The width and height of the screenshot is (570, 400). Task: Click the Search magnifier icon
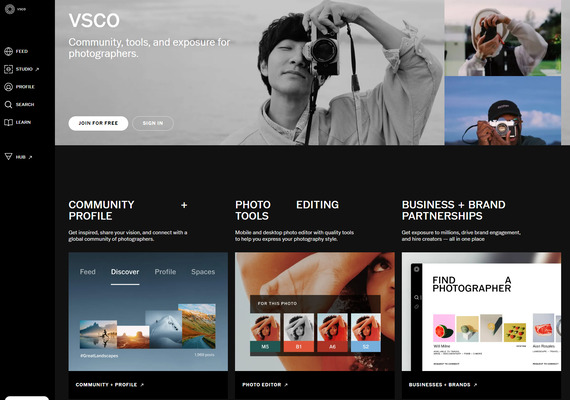click(8, 105)
